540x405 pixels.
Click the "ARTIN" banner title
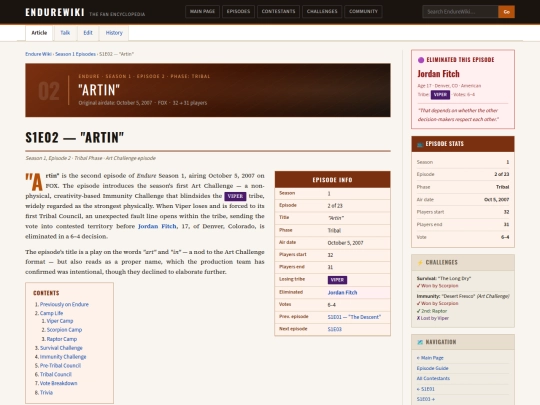coord(99,90)
